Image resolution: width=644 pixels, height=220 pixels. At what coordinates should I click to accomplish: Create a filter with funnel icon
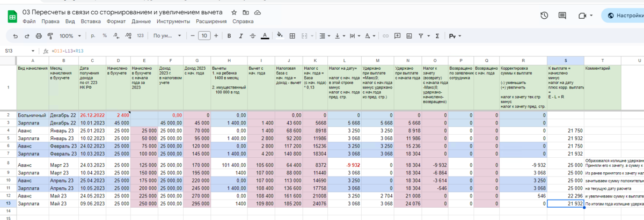coord(421,36)
